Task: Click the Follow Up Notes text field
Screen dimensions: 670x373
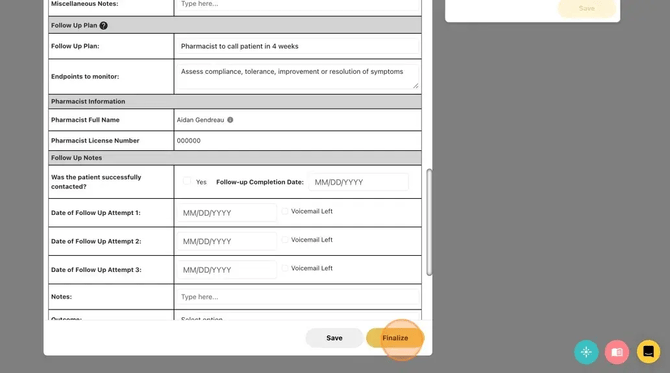Action: point(297,297)
